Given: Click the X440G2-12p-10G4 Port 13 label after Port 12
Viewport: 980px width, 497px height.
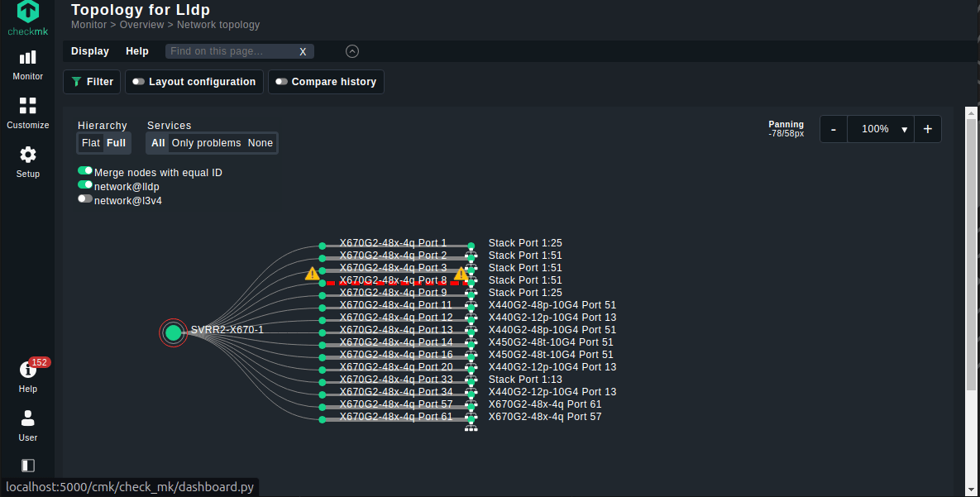Looking at the screenshot, I should 552,318.
